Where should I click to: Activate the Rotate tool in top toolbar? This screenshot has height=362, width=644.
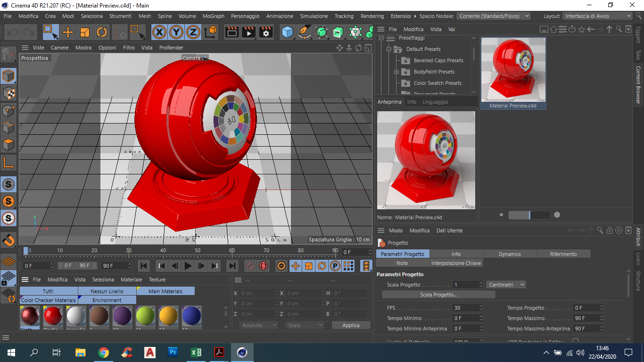point(102,32)
